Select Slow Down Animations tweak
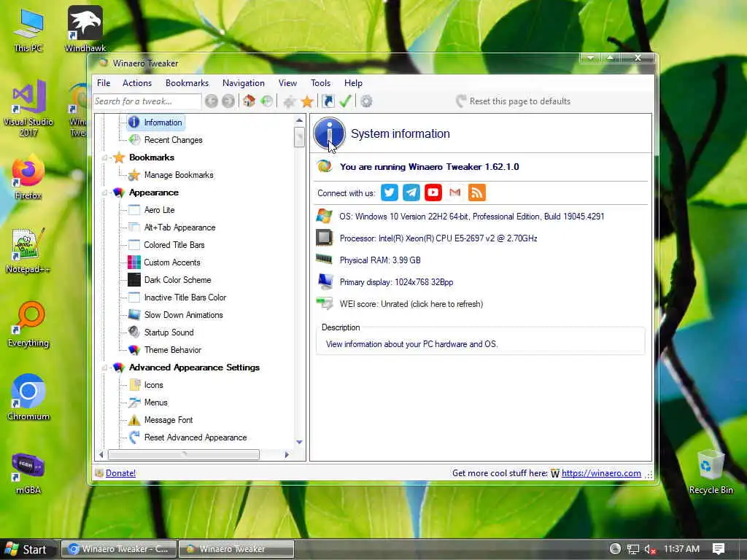The height and width of the screenshot is (560, 747). point(183,315)
